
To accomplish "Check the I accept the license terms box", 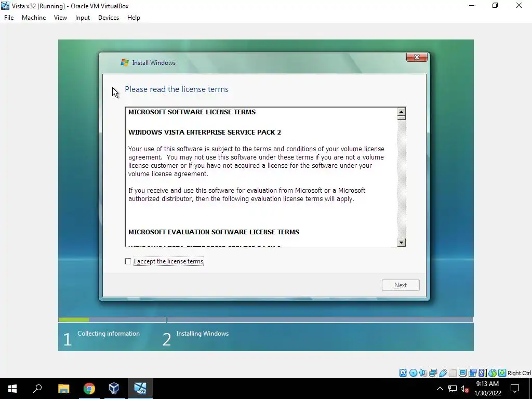I will point(128,261).
